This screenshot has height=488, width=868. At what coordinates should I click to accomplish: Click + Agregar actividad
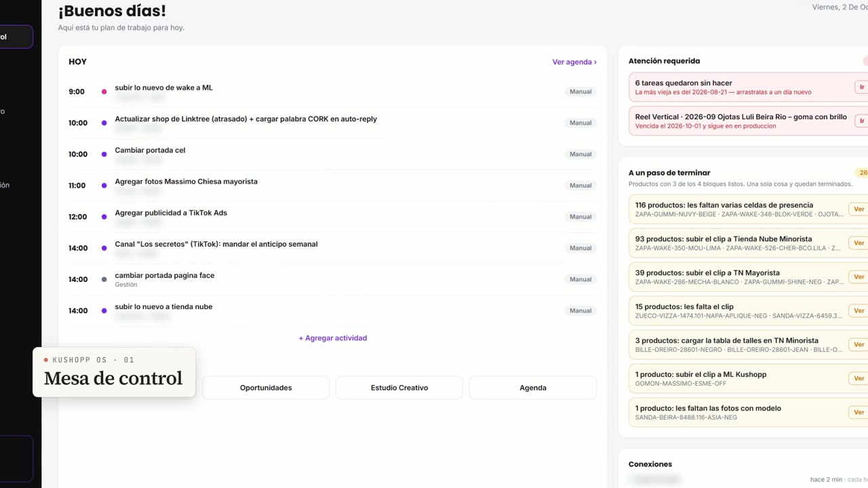pyautogui.click(x=333, y=338)
